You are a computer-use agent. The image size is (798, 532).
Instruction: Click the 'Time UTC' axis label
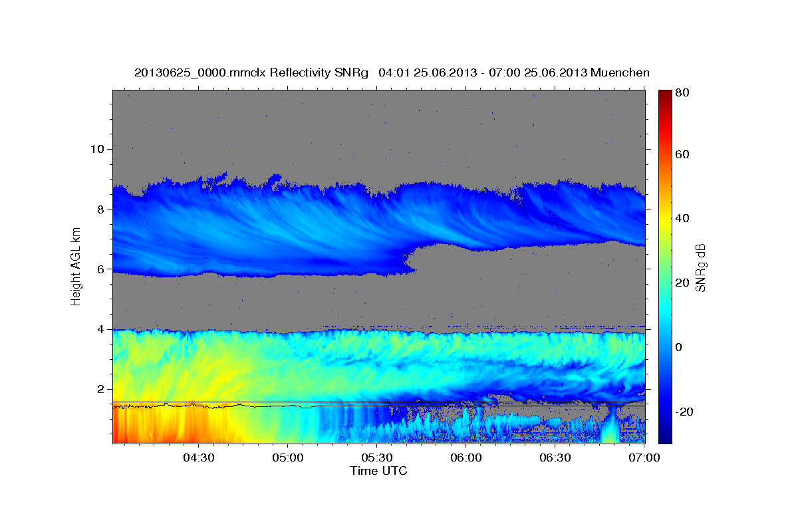pyautogui.click(x=379, y=471)
